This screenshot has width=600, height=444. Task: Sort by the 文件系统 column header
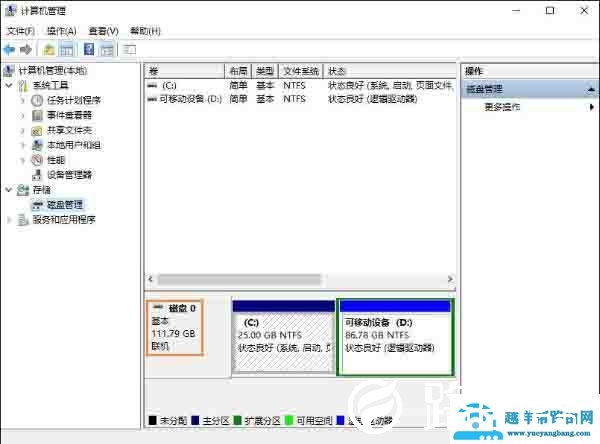[x=301, y=71]
